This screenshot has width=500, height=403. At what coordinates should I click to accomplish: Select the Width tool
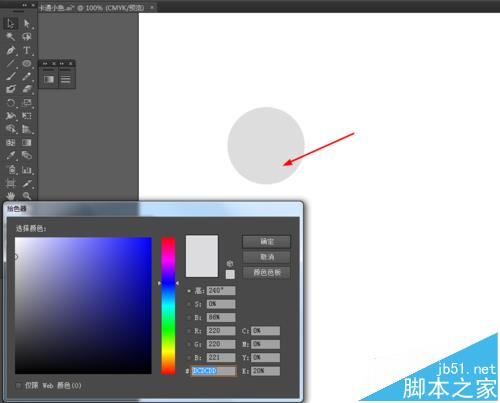[x=10, y=116]
